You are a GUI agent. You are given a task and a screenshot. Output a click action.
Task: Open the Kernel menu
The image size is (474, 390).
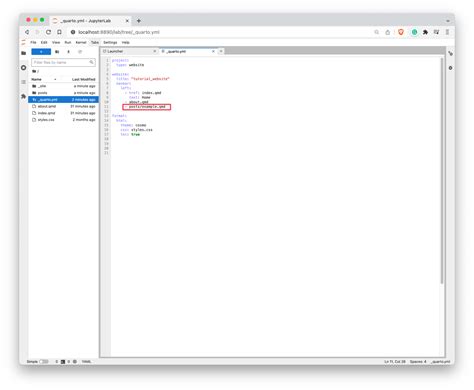(81, 43)
